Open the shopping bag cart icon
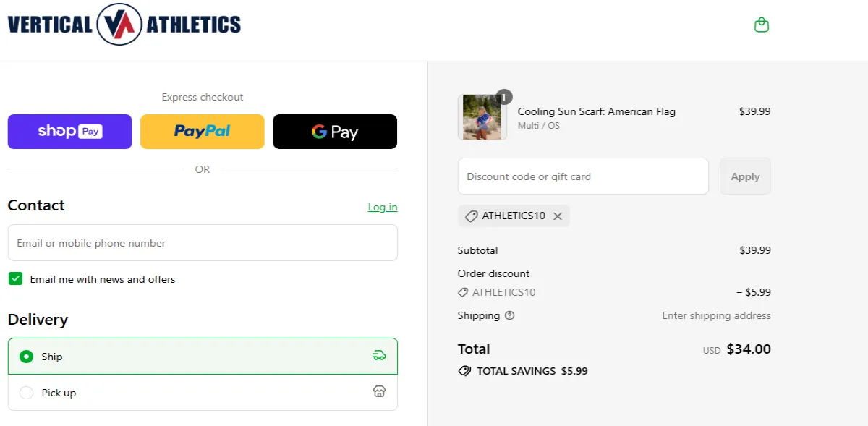 [762, 24]
